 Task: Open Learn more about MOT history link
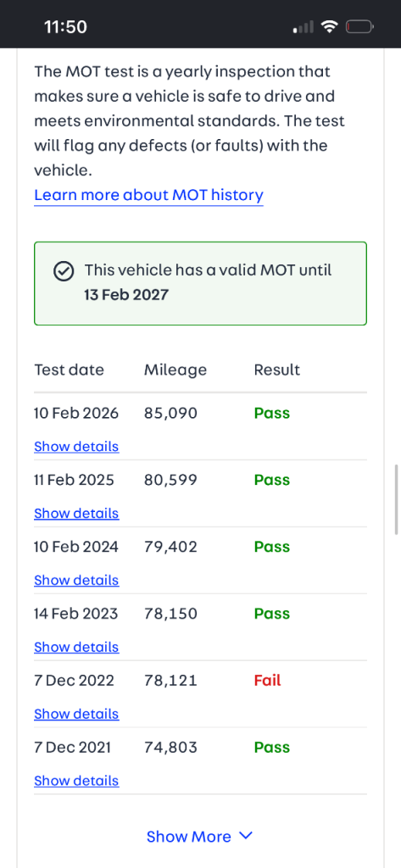[148, 195]
